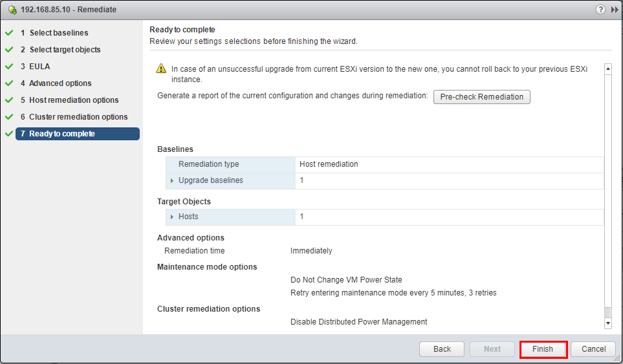Image resolution: width=623 pixels, height=364 pixels.
Task: Click the help question mark icon
Action: [602, 10]
